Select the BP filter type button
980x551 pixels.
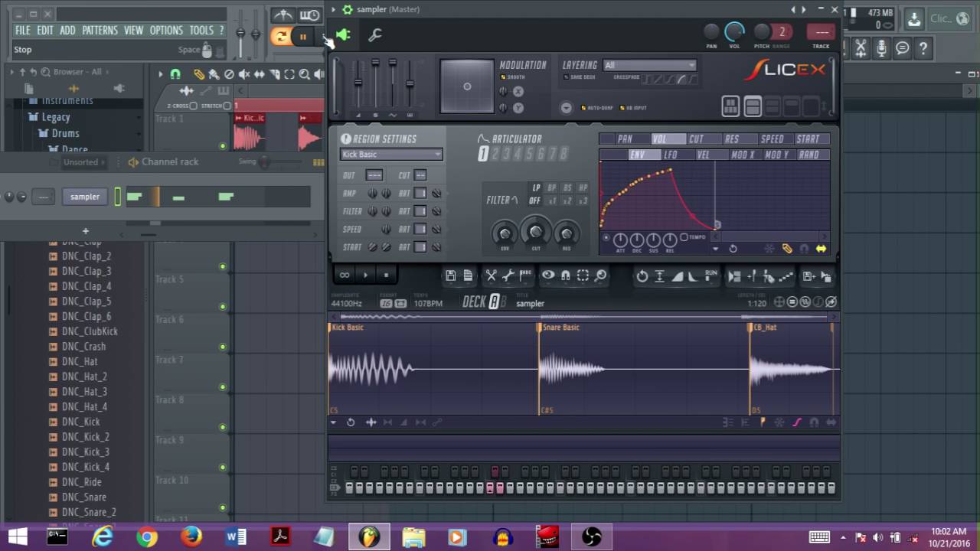click(552, 188)
